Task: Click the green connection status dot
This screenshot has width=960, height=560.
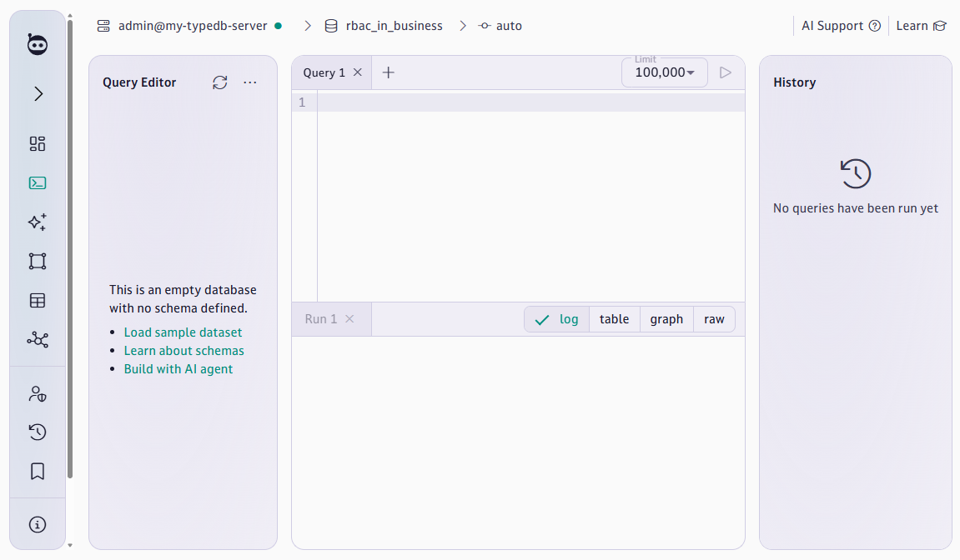Action: 278,26
